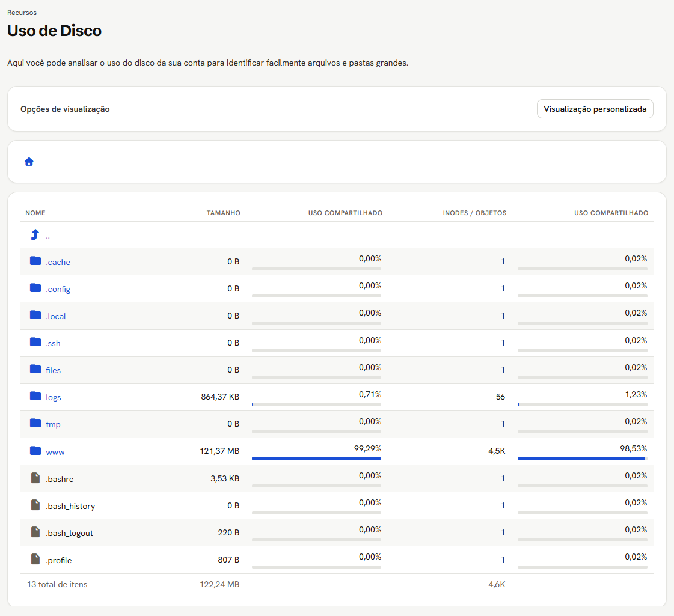The image size is (674, 616).
Task: Open the .ssh folder link
Action: pos(54,343)
